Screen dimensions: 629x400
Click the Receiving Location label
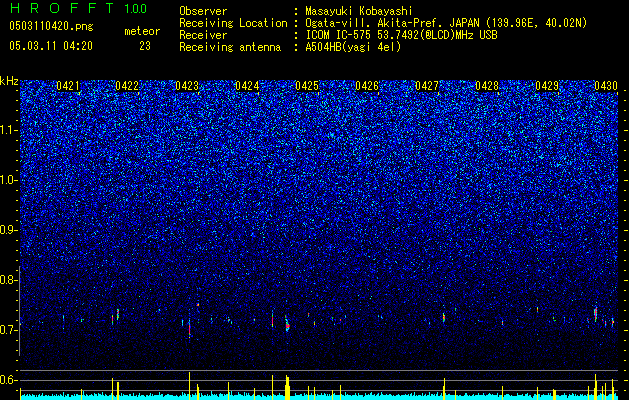pos(233,23)
